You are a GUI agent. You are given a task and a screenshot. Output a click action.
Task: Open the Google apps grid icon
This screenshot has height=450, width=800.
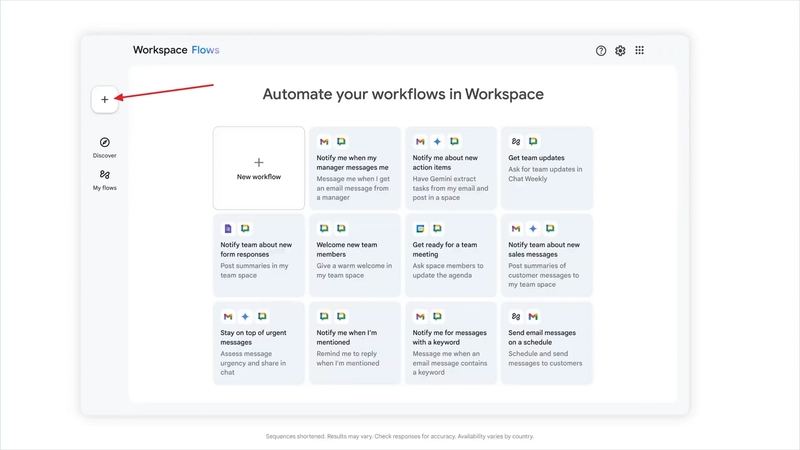639,50
